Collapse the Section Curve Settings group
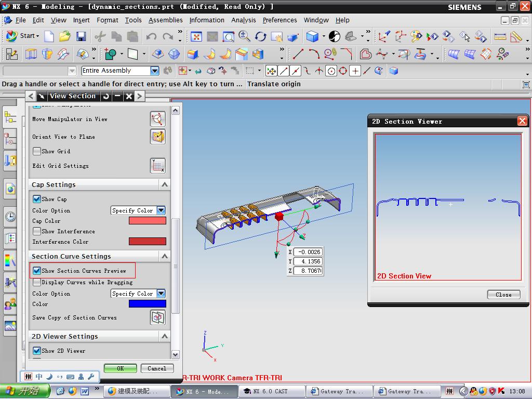The height and width of the screenshot is (399, 532). (x=165, y=256)
